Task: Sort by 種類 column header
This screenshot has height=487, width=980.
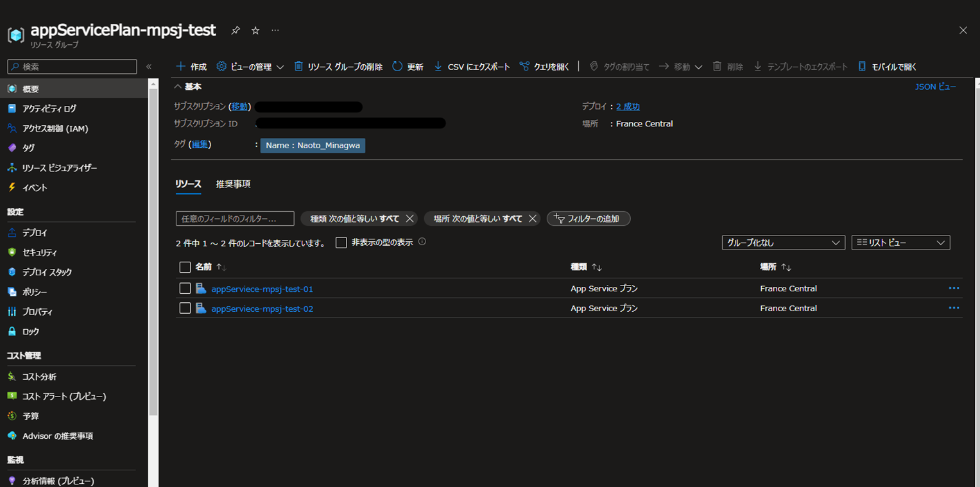Action: pos(586,267)
